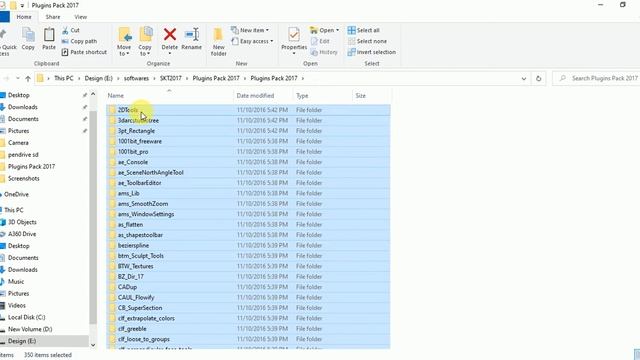Screen dimensions: 640x360
Task: Click the Rename icon
Action: coord(191,35)
